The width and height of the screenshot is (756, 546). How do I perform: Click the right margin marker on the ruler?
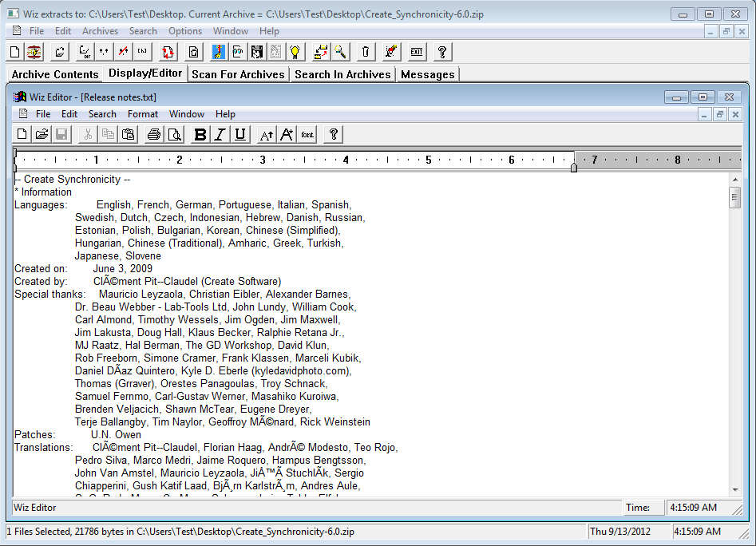point(574,167)
